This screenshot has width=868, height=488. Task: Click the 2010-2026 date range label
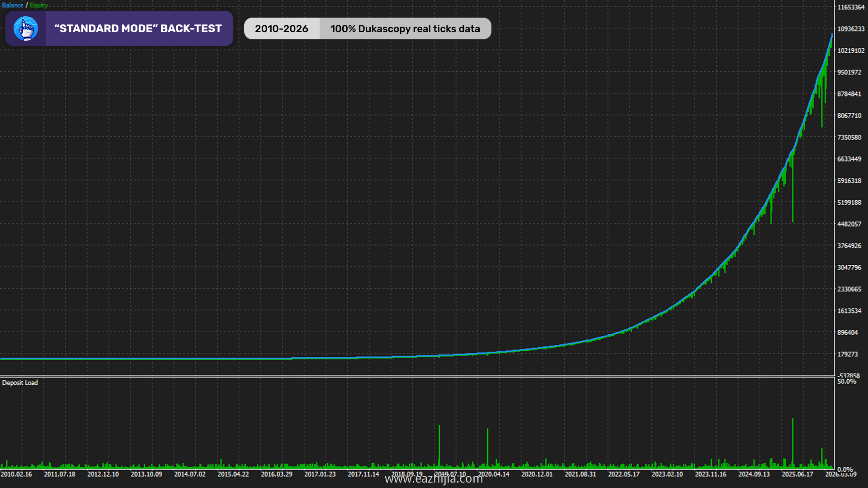tap(282, 28)
